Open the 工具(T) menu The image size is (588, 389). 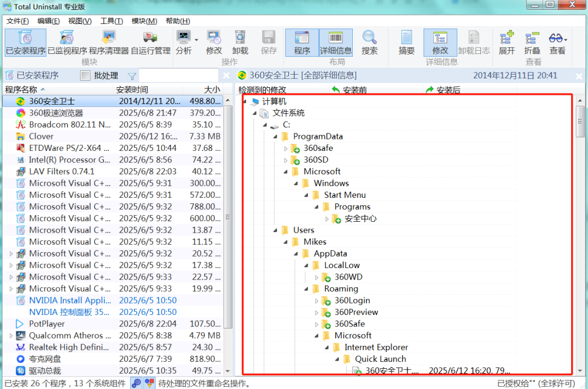coord(112,21)
